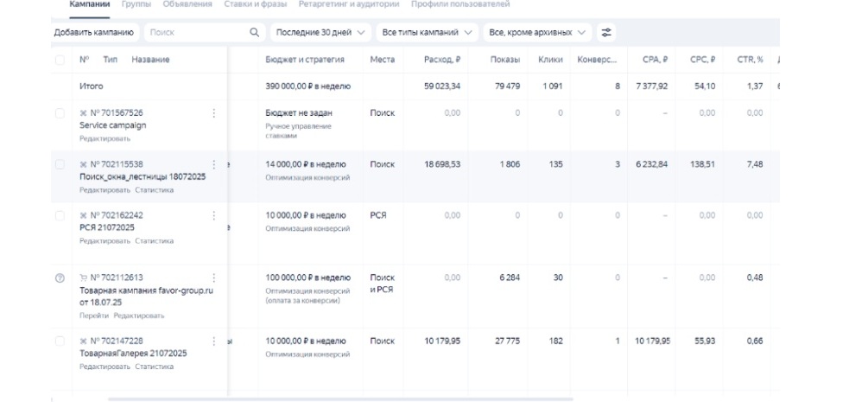Image resolution: width=868 pixels, height=402 pixels.
Task: Open the filter settings sliders icon
Action: 606,32
